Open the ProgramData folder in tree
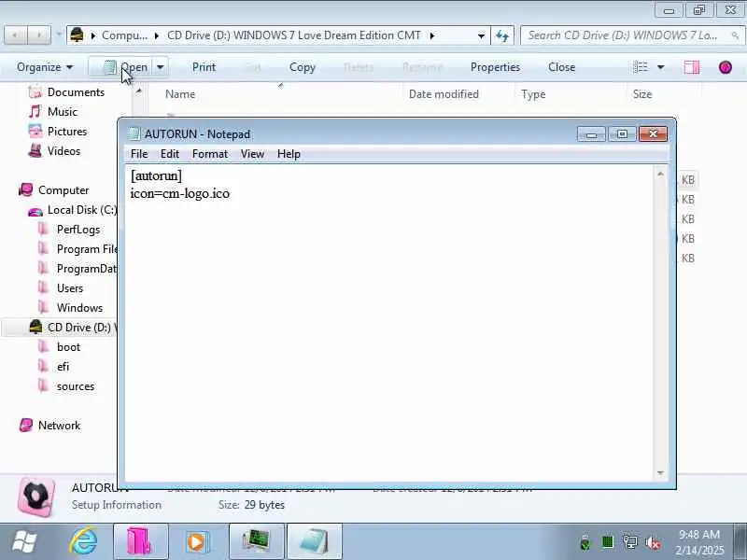The image size is (747, 560). coord(86,269)
